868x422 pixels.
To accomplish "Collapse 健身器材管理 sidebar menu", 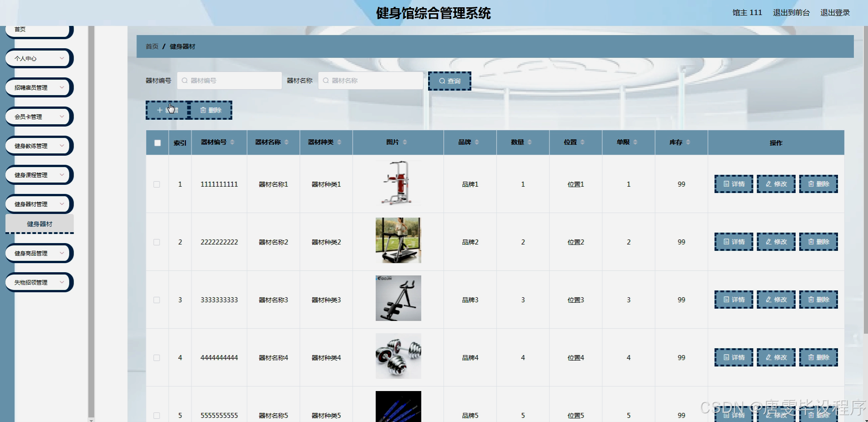I will [x=39, y=204].
